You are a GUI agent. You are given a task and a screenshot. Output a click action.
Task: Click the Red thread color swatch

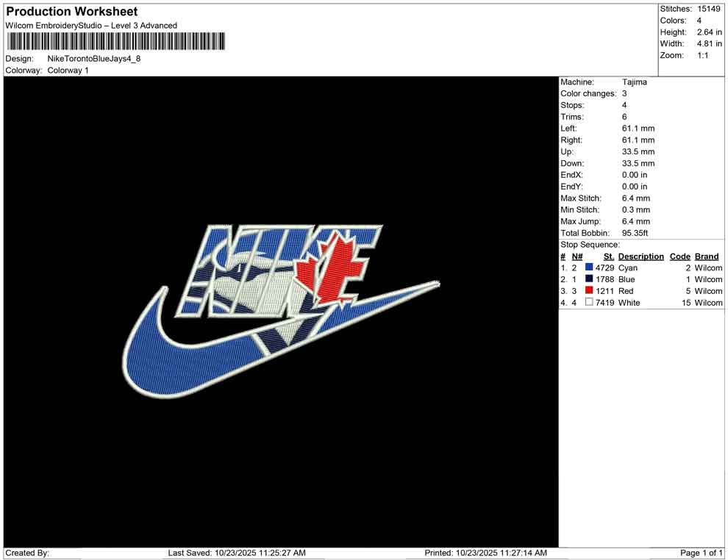(x=589, y=290)
